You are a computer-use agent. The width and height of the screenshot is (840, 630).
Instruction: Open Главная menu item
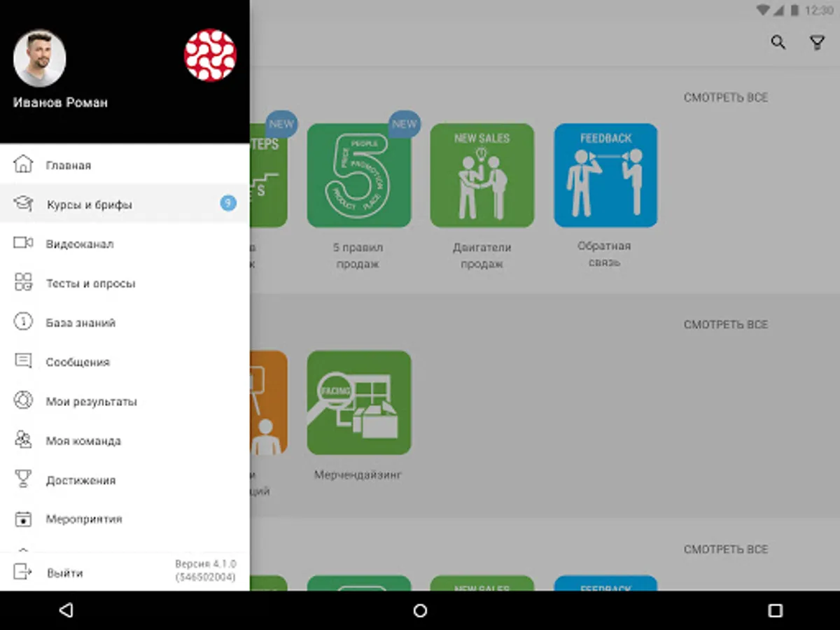(125, 165)
